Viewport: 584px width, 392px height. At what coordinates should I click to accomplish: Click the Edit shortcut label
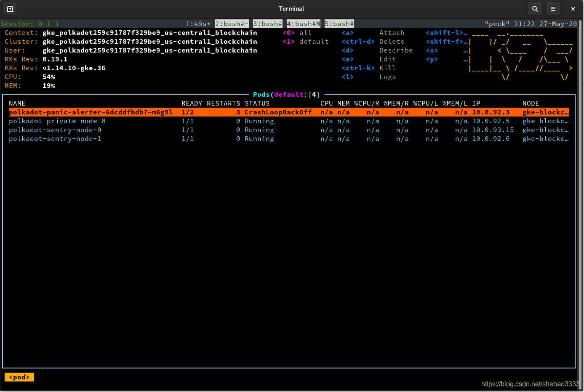click(388, 59)
